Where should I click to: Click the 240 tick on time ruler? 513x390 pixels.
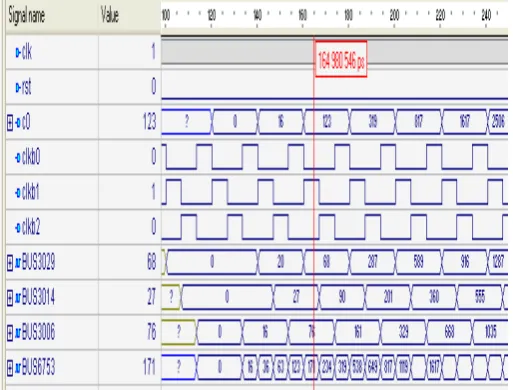(x=486, y=15)
